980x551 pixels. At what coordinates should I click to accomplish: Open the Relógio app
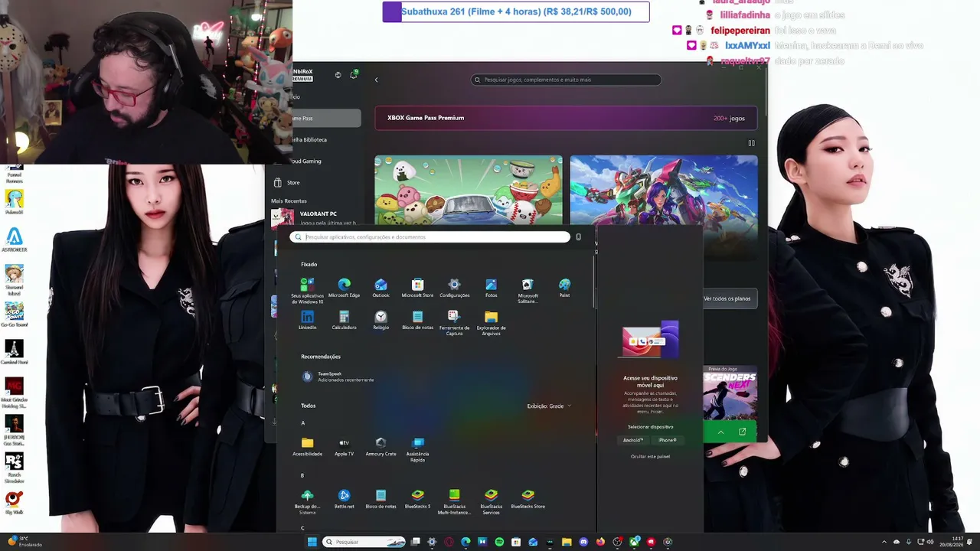tap(381, 320)
